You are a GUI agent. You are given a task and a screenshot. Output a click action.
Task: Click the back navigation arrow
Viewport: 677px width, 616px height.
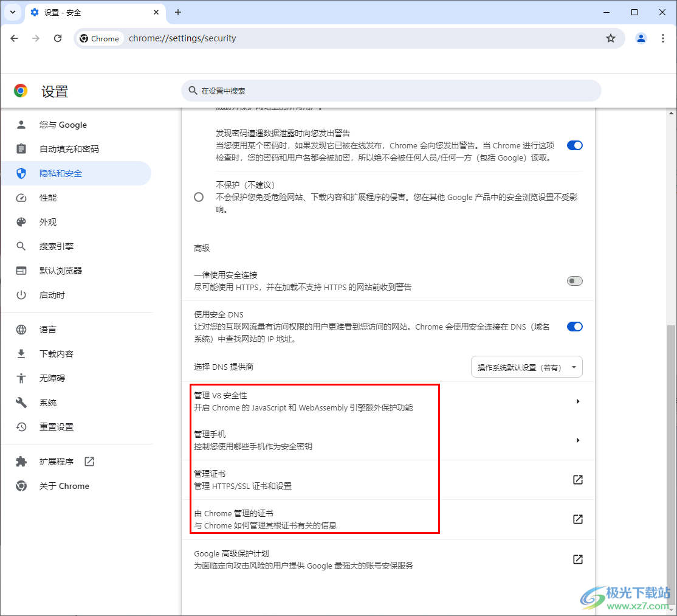(14, 38)
